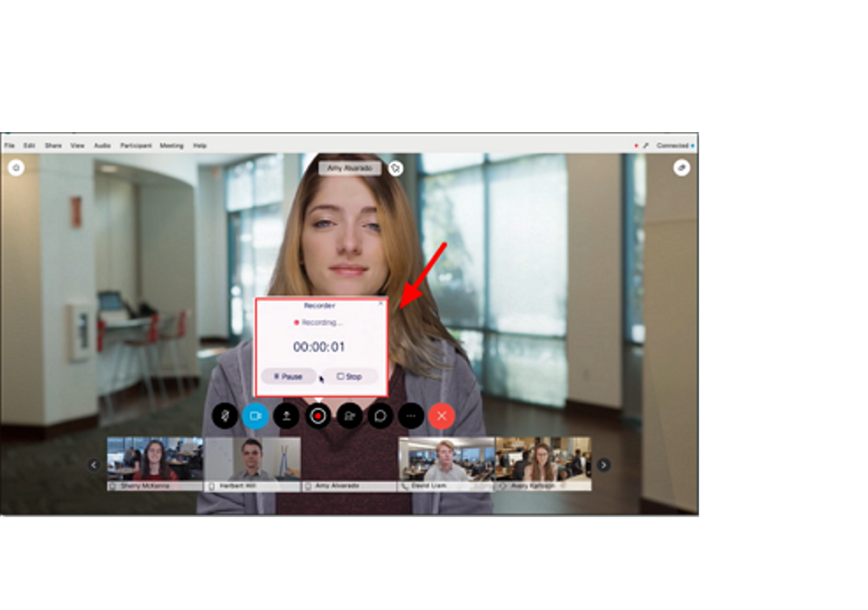The height and width of the screenshot is (610, 868).
Task: Open screen sharing options
Action: [x=285, y=416]
